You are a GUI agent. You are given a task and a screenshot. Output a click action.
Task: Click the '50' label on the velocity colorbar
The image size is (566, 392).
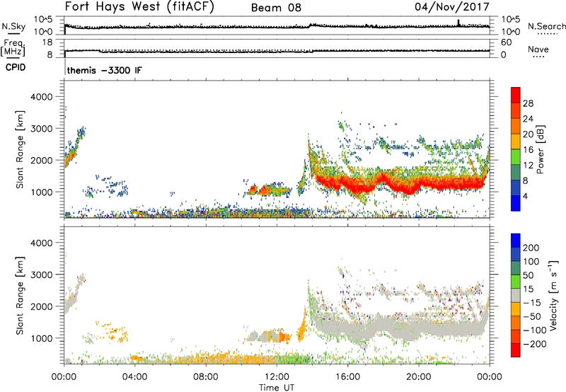click(528, 275)
